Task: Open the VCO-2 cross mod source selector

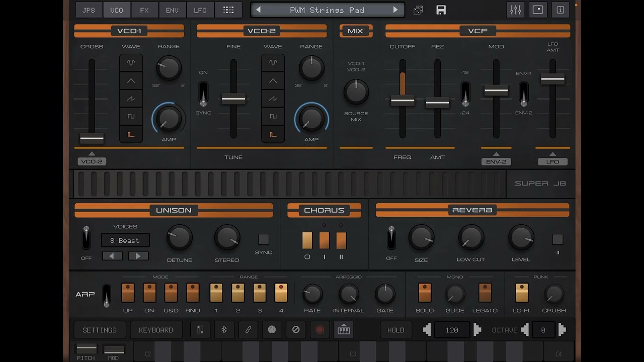Action: coord(92,161)
